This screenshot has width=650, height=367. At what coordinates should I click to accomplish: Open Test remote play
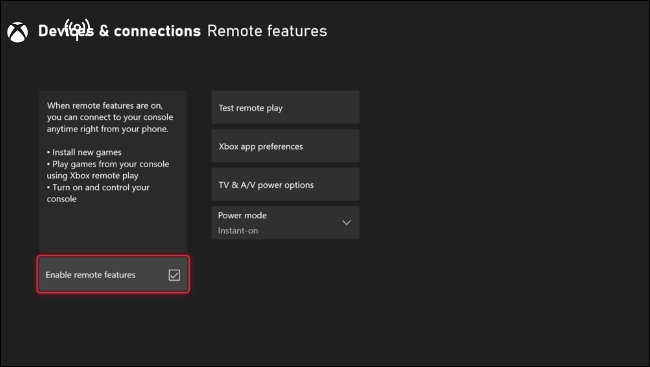pyautogui.click(x=285, y=107)
